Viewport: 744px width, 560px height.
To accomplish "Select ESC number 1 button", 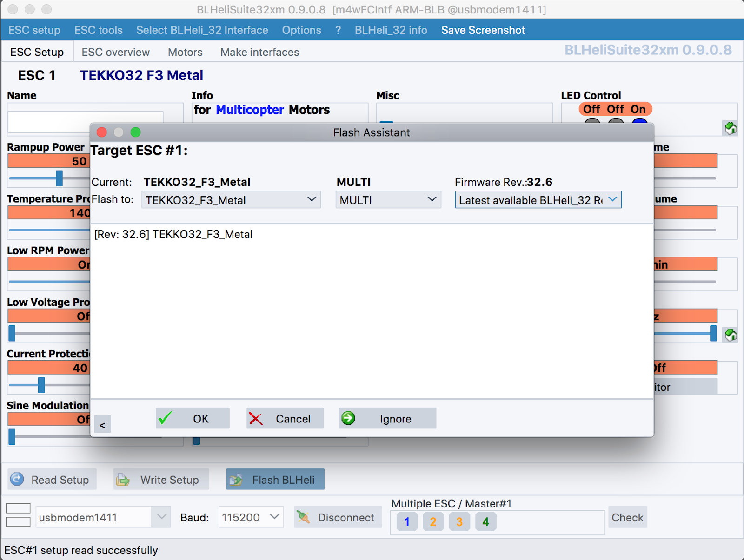I will click(x=407, y=522).
